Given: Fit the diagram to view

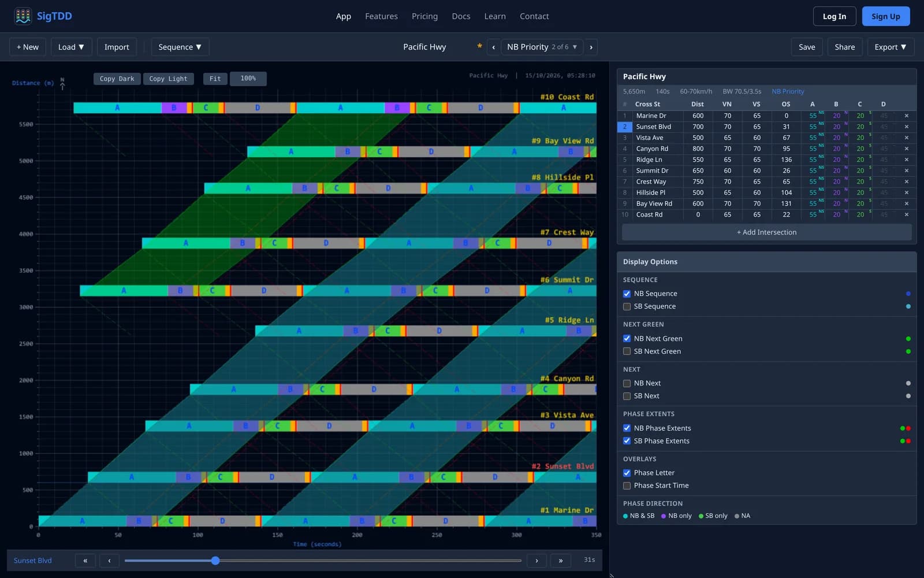Looking at the screenshot, I should pos(215,79).
